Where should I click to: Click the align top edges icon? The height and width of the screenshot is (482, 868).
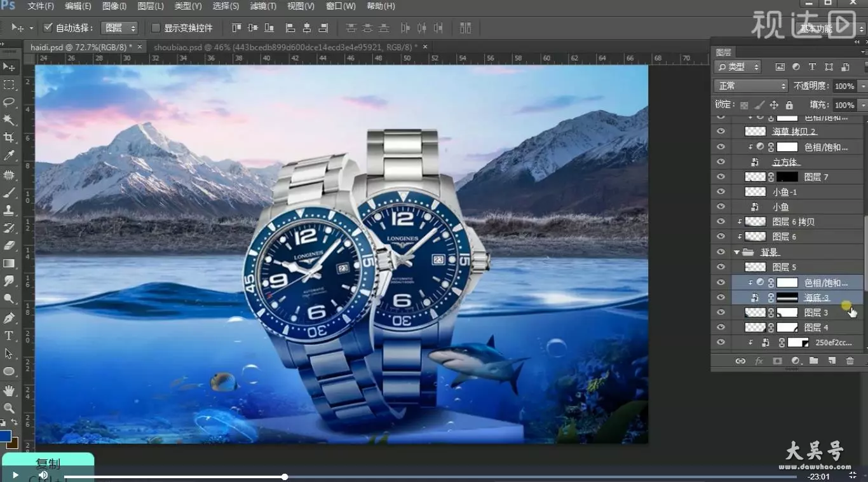coord(237,28)
